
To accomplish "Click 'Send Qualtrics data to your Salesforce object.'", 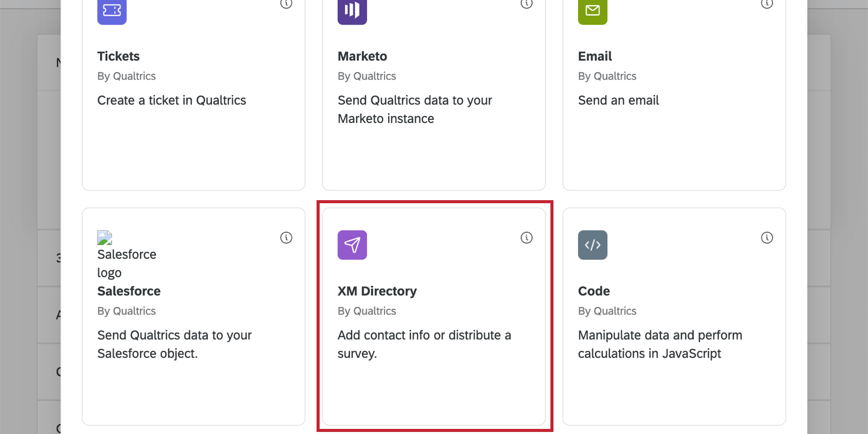I will tap(175, 344).
